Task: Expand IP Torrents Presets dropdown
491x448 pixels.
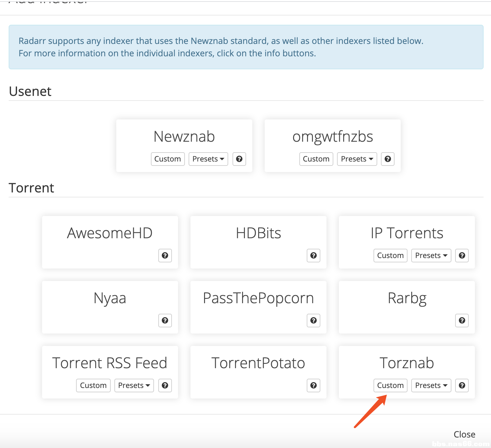Action: 431,256
